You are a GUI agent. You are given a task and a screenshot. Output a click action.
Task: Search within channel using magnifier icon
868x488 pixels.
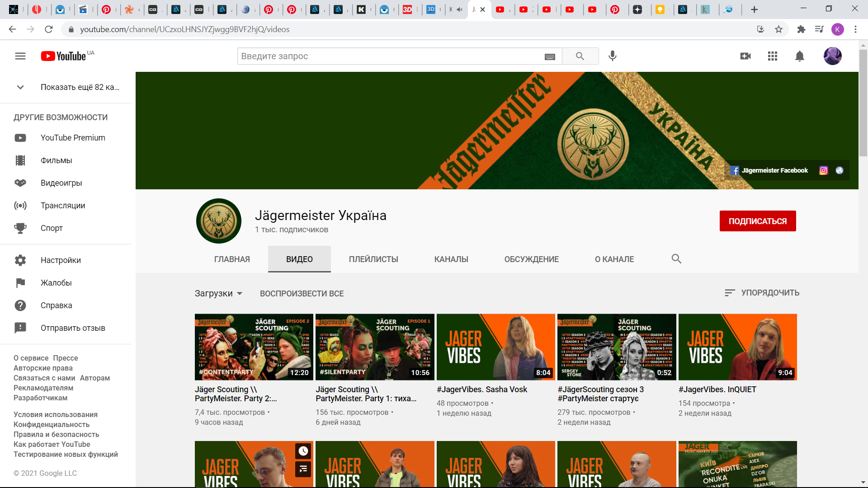coord(676,259)
